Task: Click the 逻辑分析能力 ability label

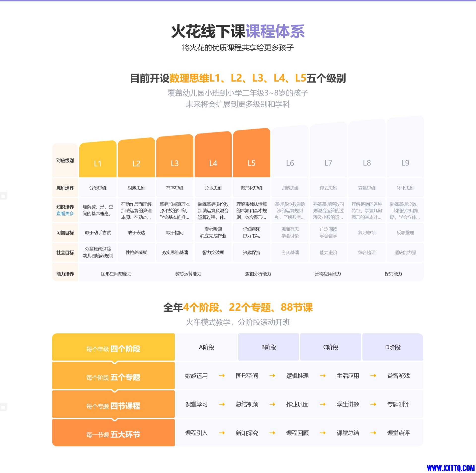Action: click(x=258, y=274)
